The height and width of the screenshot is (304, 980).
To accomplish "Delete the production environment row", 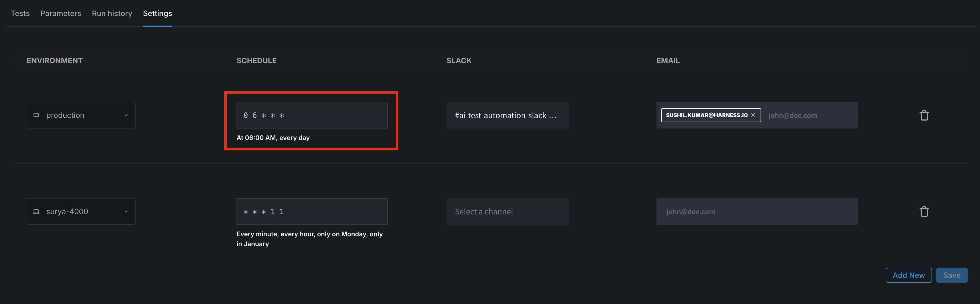I will point(924,115).
